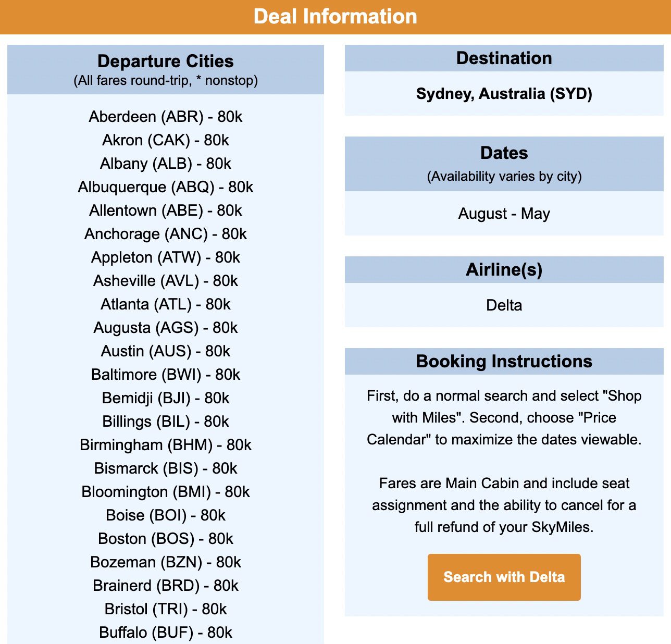
Task: Click the Deal Information title banner
Action: pos(335,16)
